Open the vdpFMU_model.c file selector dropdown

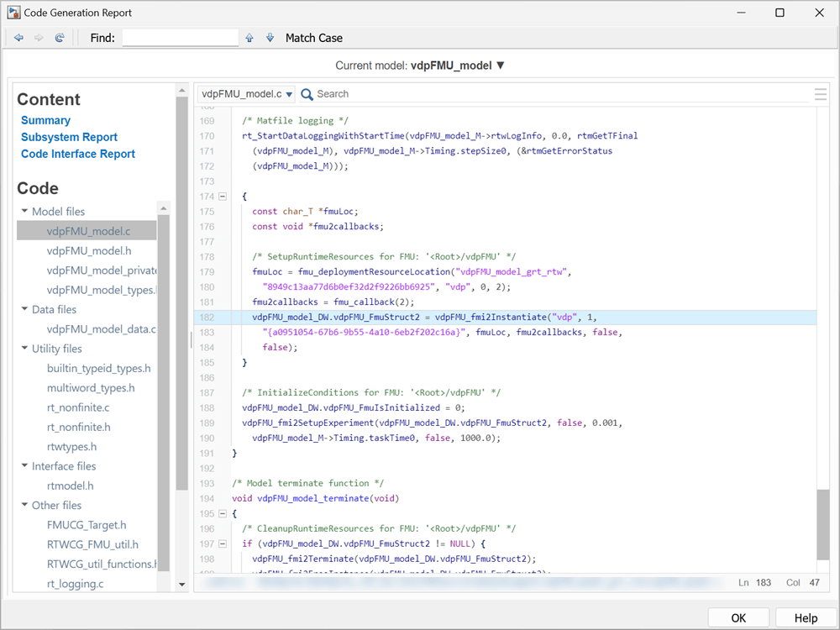click(x=289, y=94)
